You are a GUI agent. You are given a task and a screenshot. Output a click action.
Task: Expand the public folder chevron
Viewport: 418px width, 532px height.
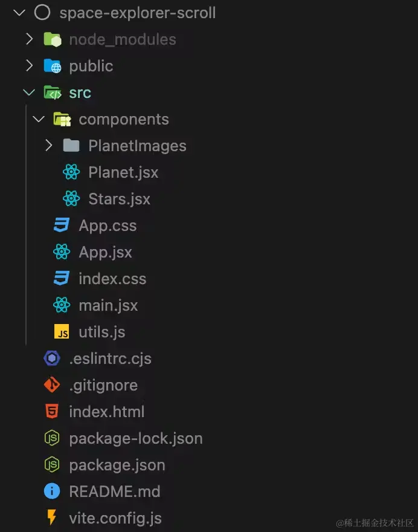pyautogui.click(x=30, y=65)
